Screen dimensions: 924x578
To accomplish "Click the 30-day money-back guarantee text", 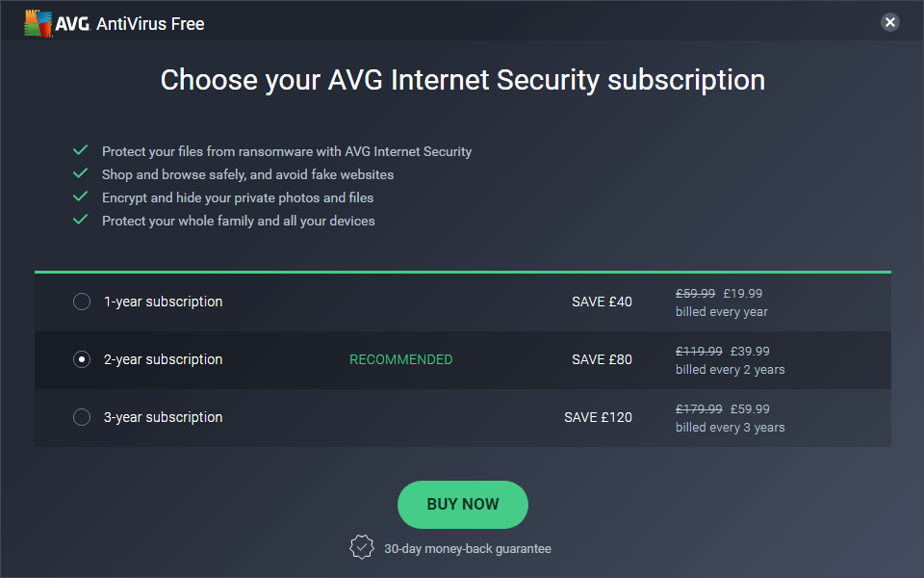I will (x=468, y=548).
